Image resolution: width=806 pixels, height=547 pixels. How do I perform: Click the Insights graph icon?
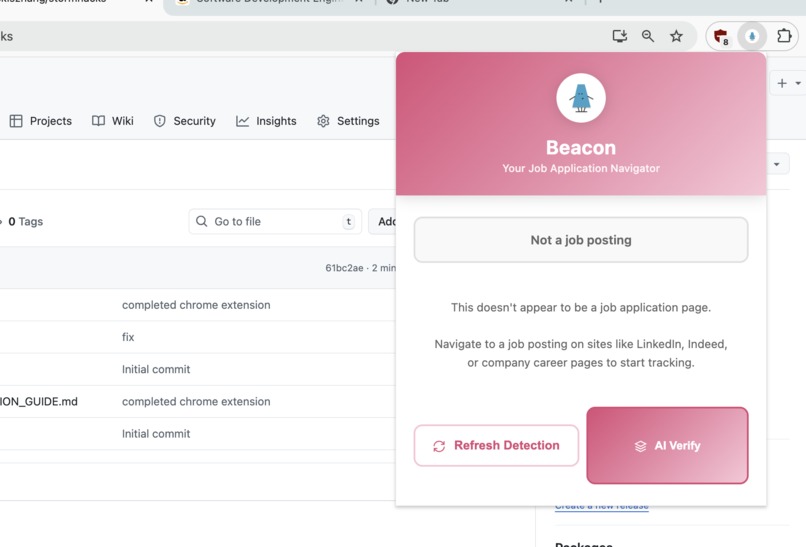pos(242,121)
